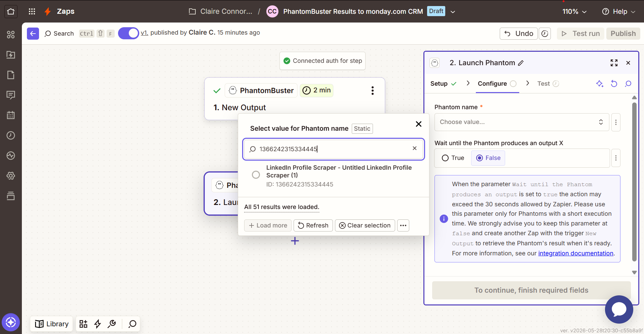Click the Refresh button in results popup
The height and width of the screenshot is (334, 644).
click(x=313, y=225)
